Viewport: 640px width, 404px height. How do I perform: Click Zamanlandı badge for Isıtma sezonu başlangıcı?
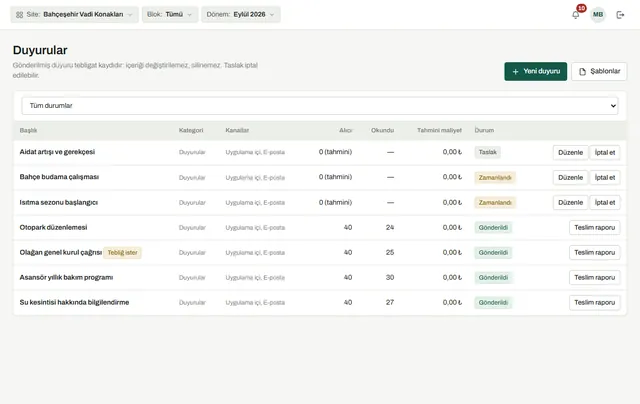pyautogui.click(x=495, y=202)
